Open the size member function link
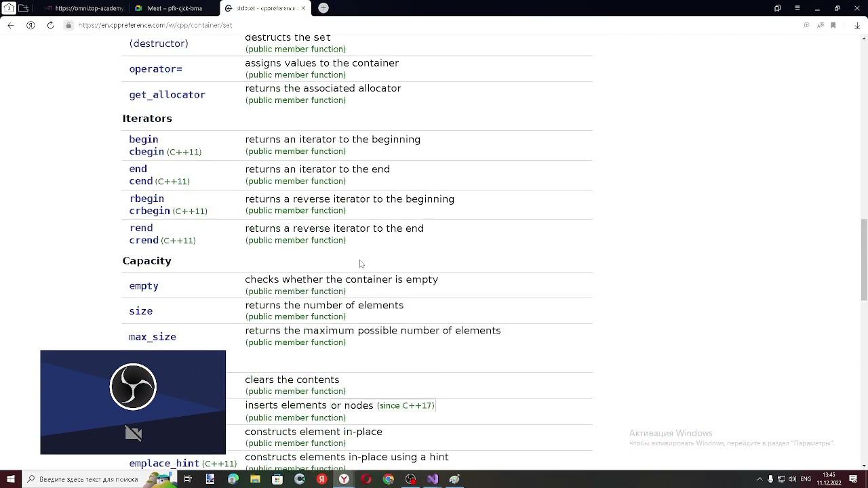 (x=141, y=311)
